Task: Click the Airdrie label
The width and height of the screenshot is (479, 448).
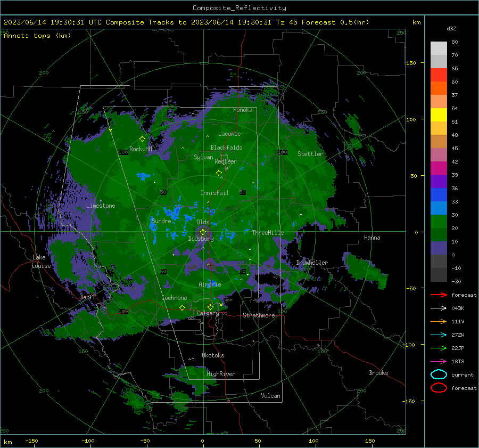Action: tap(210, 284)
